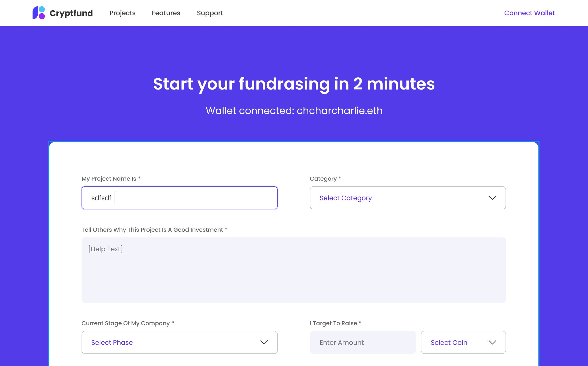Click inside the investment description textarea
This screenshot has height=366, width=588.
(x=294, y=270)
